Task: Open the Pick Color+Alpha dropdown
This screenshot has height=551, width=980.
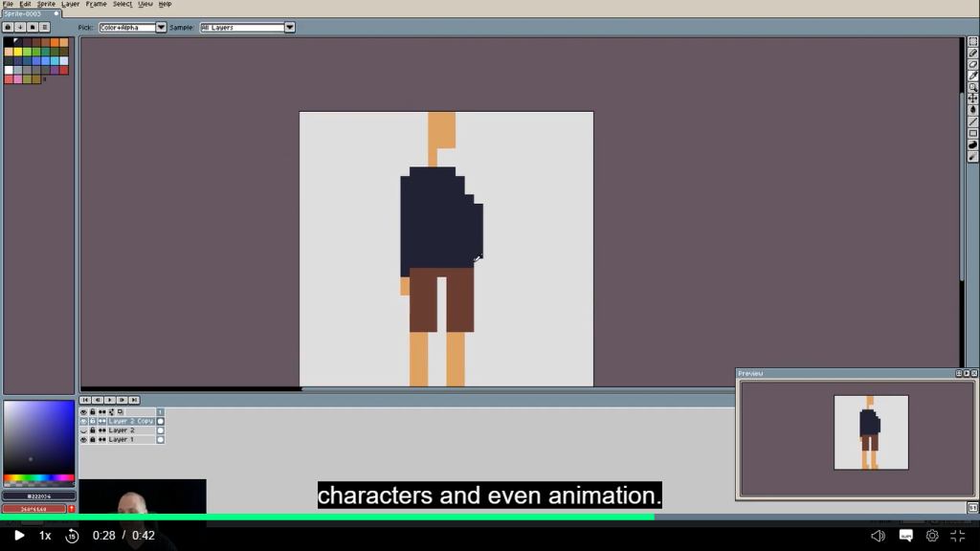Action: click(x=161, y=28)
